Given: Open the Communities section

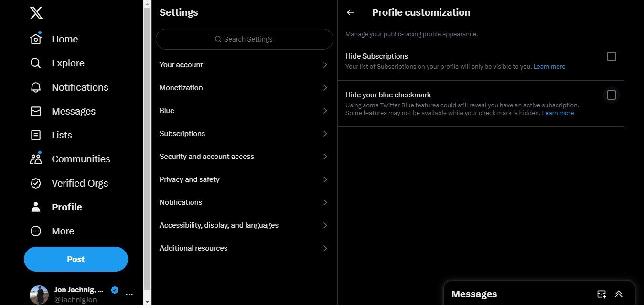Looking at the screenshot, I should pos(81,158).
